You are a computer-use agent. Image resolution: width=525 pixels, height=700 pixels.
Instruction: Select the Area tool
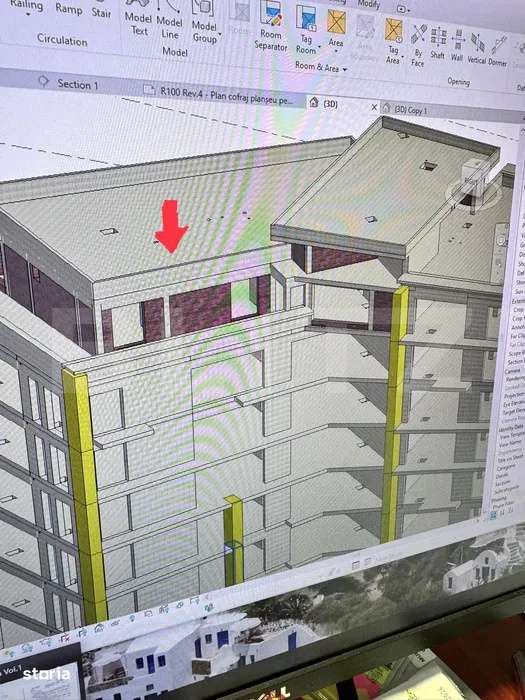[336, 29]
